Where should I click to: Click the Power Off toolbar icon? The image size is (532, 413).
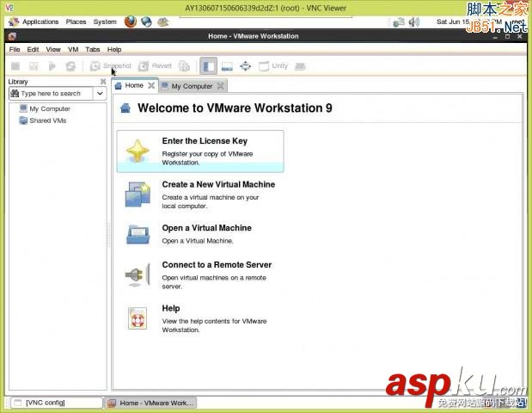coord(15,66)
